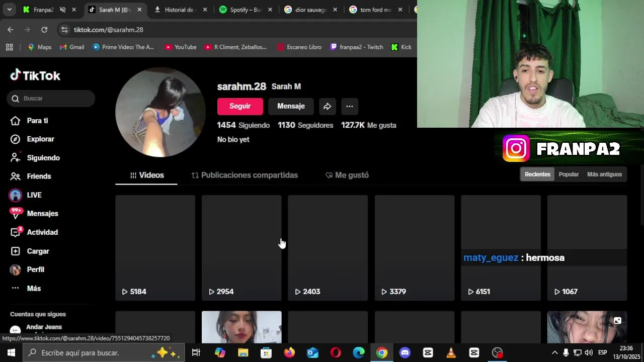Click the Buscar search field

click(x=51, y=99)
